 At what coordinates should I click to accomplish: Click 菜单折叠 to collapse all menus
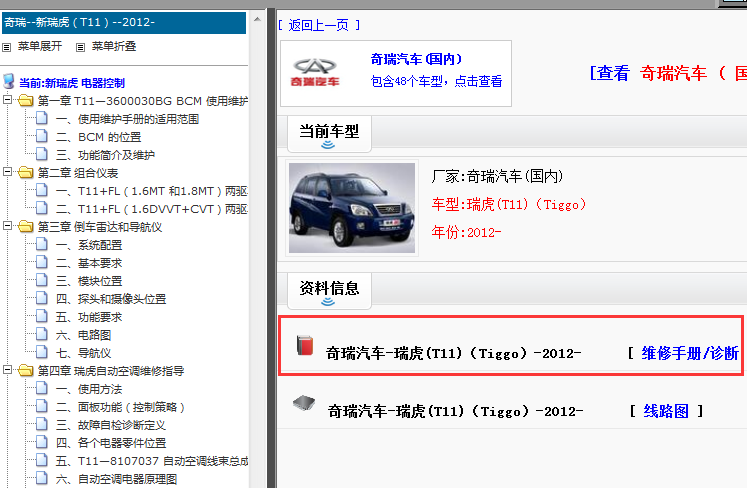(114, 46)
